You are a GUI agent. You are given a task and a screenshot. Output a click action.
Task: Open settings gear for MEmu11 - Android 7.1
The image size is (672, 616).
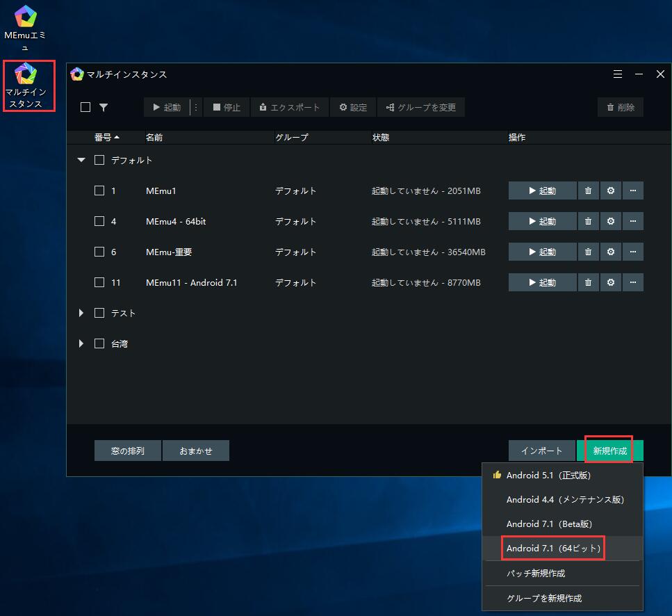click(610, 282)
